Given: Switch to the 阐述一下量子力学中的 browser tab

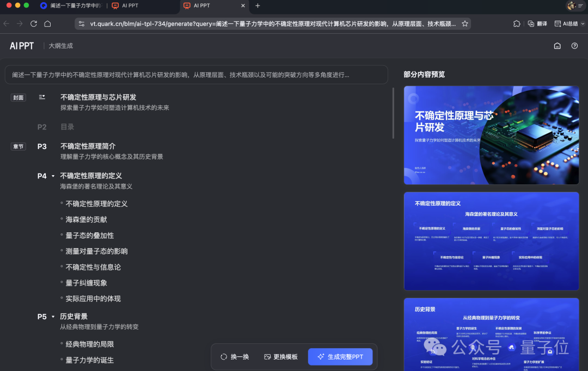Looking at the screenshot, I should click(71, 5).
